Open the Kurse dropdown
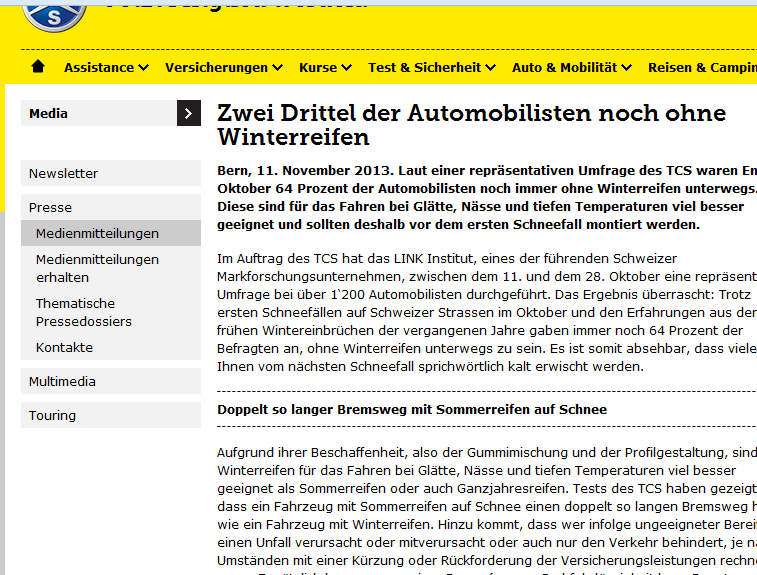 (325, 68)
